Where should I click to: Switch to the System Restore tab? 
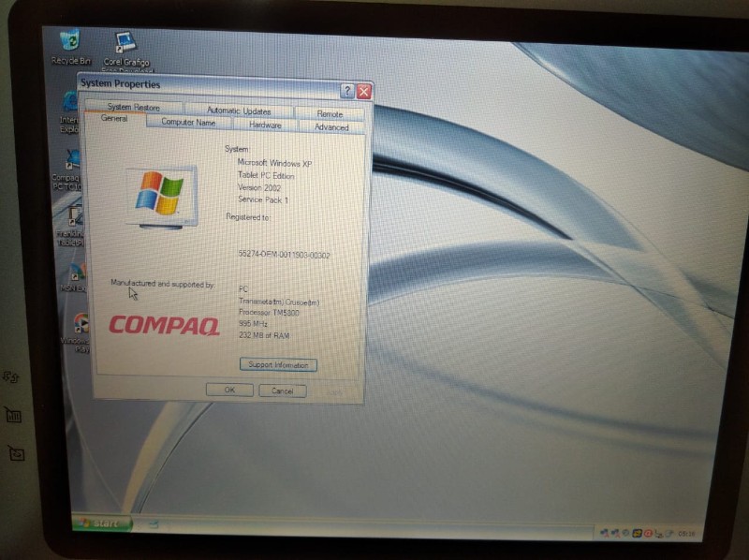pos(133,108)
